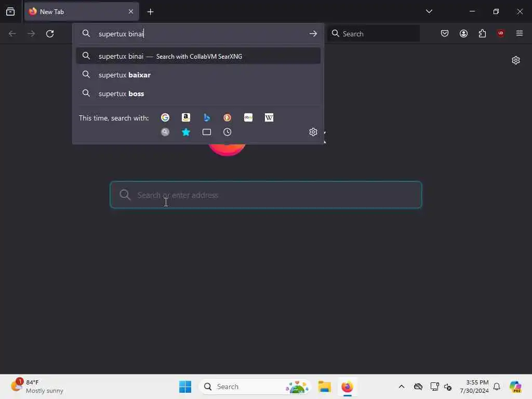The image size is (532, 399).
Task: Search this time with Bing
Action: (207, 117)
